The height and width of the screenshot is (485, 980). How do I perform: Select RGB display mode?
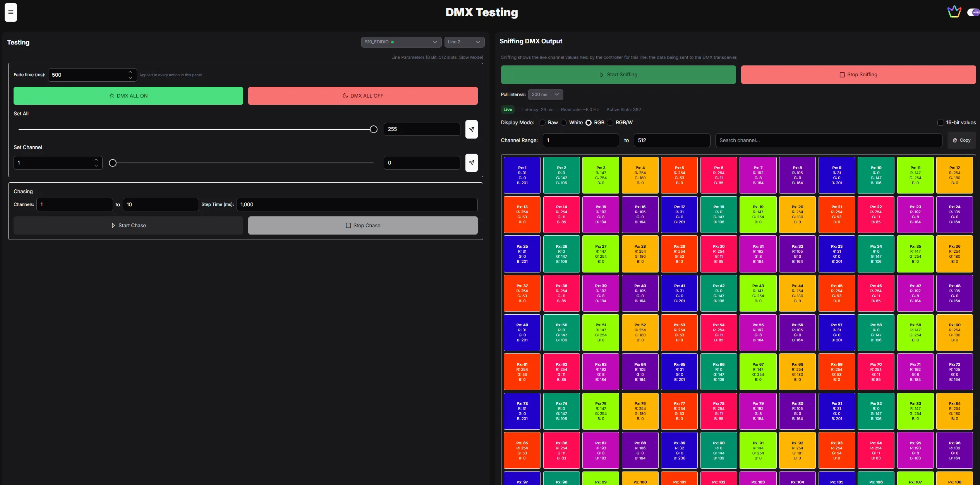click(x=589, y=123)
